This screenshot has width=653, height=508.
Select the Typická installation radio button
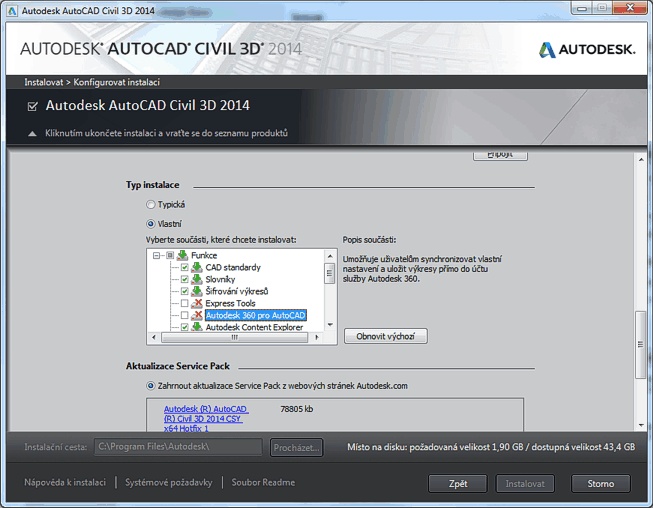pos(150,204)
